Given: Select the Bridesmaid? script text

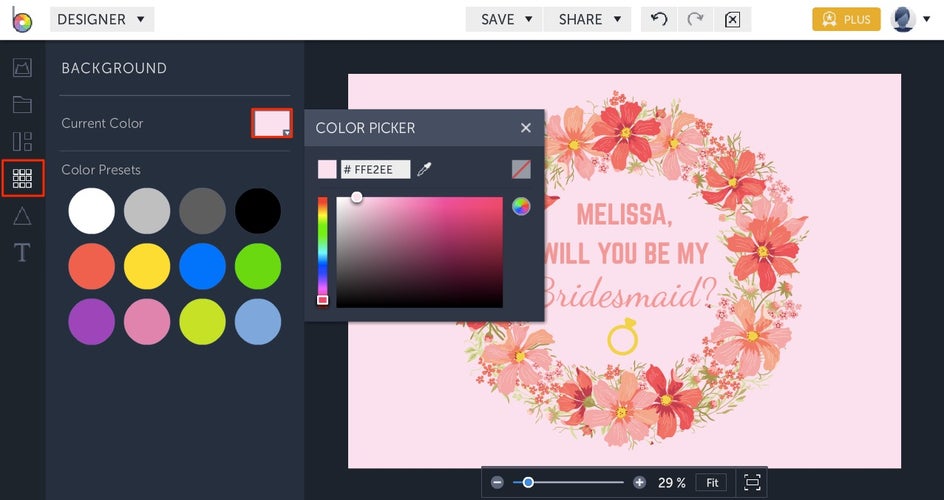Looking at the screenshot, I should [x=630, y=295].
